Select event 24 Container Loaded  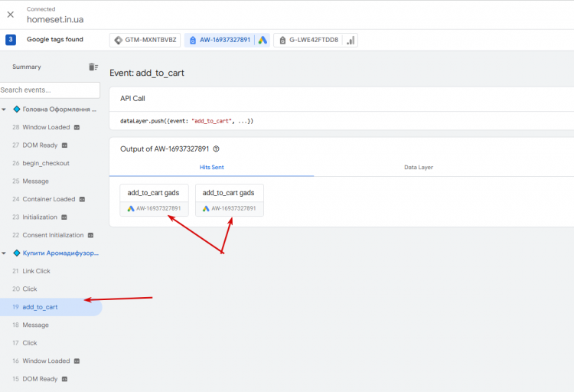pyautogui.click(x=49, y=199)
